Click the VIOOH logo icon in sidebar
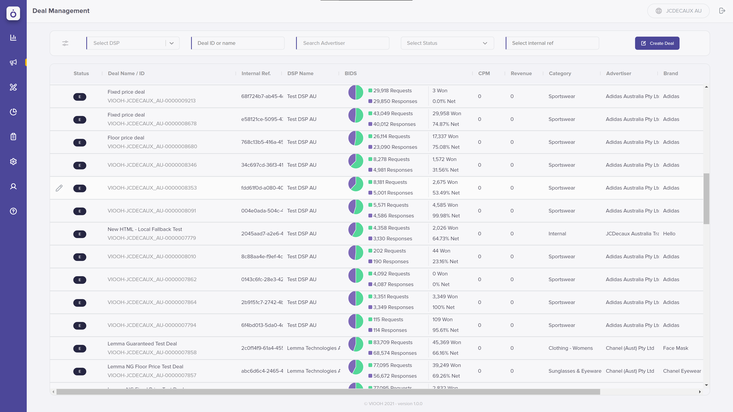 click(13, 13)
